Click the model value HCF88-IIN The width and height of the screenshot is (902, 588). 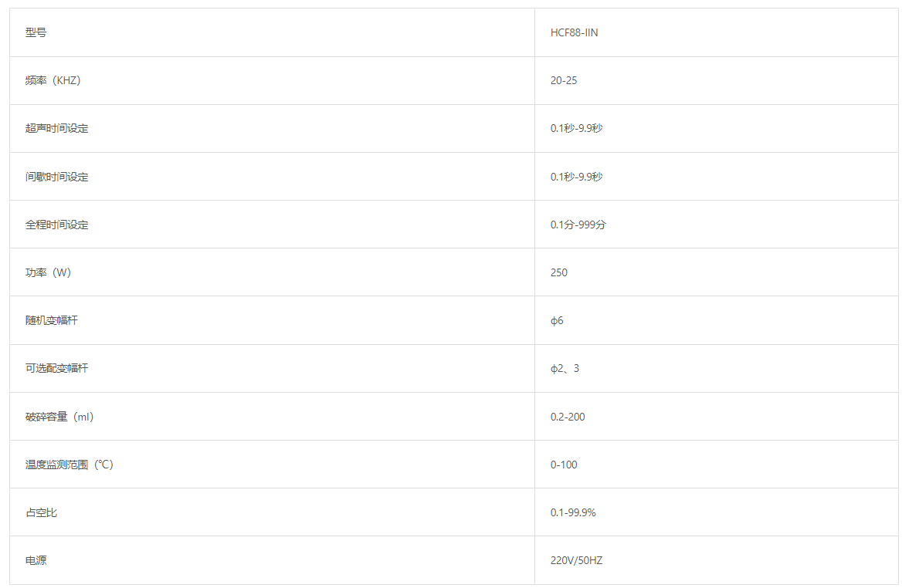[574, 33]
